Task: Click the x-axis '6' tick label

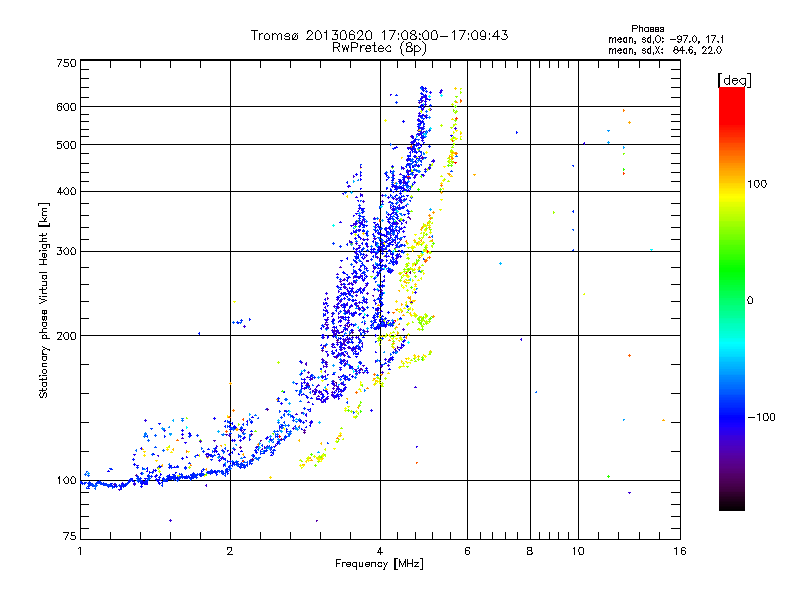Action: point(467,551)
